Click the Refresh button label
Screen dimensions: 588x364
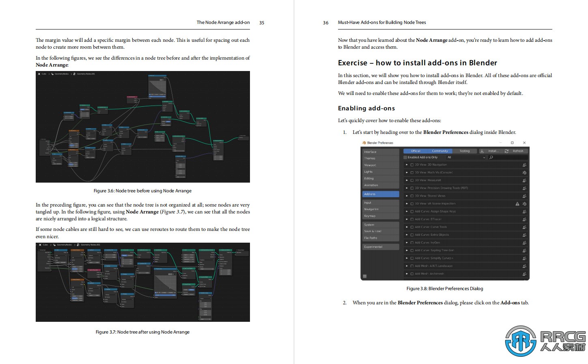[x=518, y=151]
